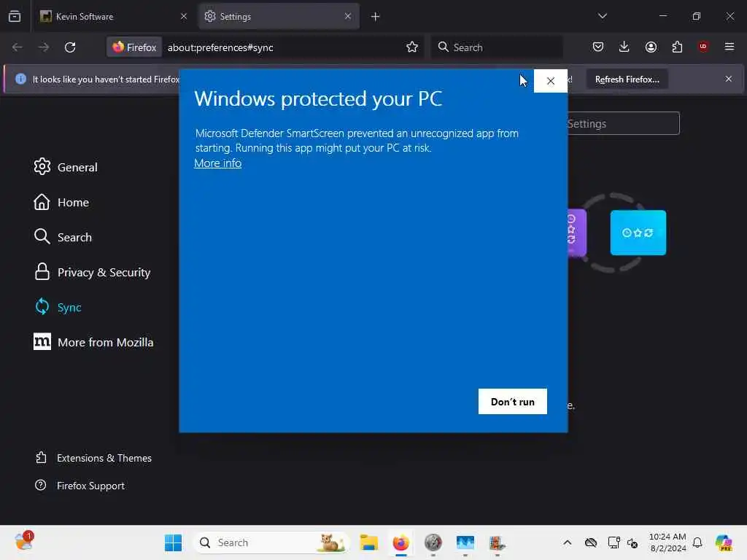Open the clock showing 10:24 AM

pos(668,542)
